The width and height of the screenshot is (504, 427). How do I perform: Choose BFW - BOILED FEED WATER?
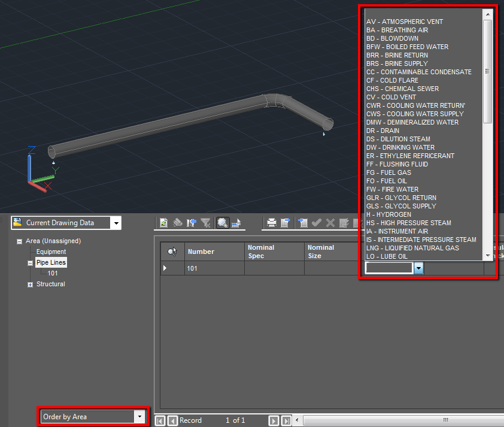tap(407, 47)
